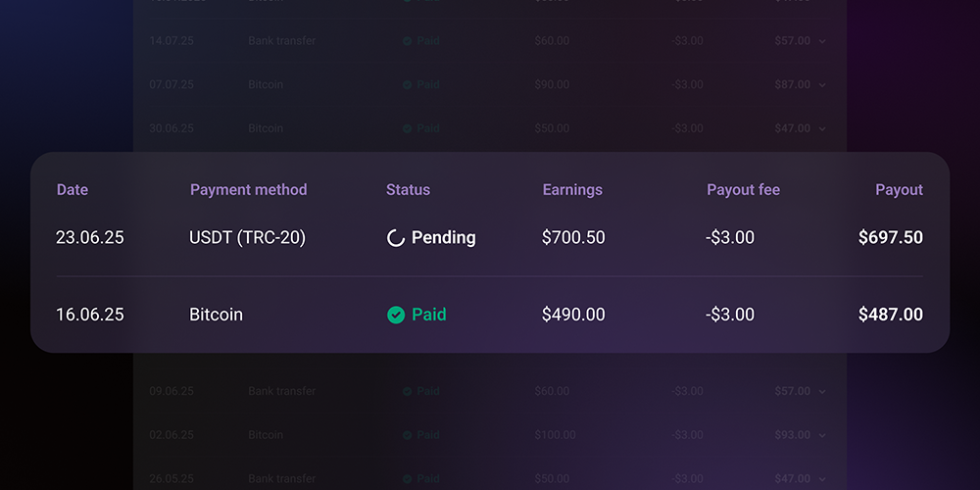Click the Paid check icon on 26.05.25 row
The image size is (980, 490).
coord(407,479)
